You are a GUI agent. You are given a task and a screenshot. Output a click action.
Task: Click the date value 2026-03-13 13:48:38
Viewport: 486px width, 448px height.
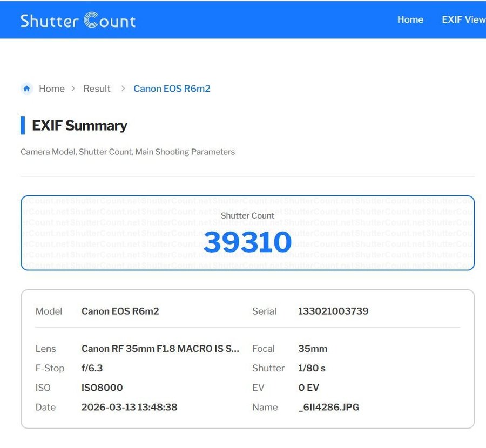[x=129, y=407]
